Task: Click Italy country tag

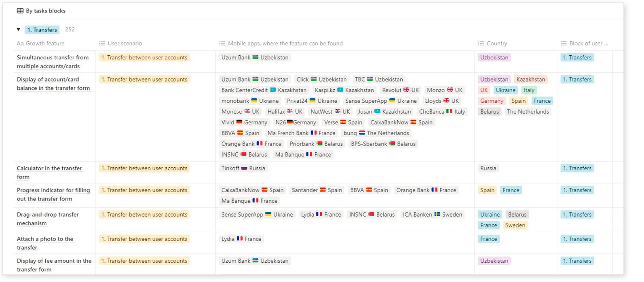Action: pos(529,90)
